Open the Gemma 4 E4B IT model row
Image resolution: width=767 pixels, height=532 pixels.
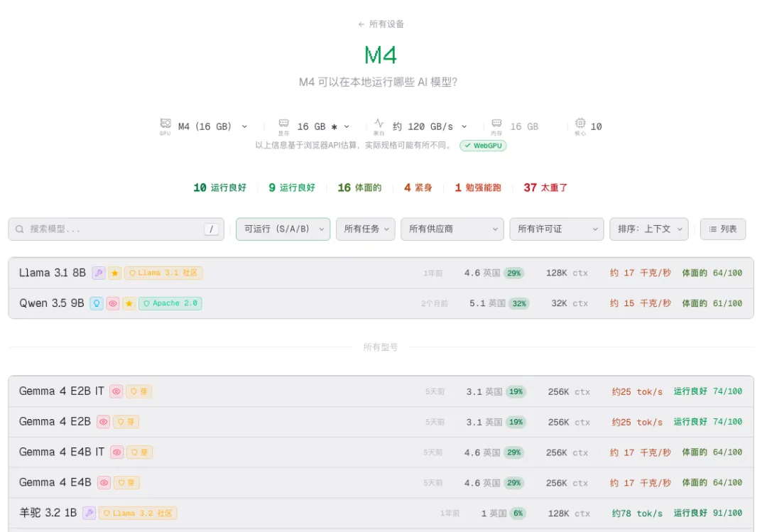click(x=381, y=452)
